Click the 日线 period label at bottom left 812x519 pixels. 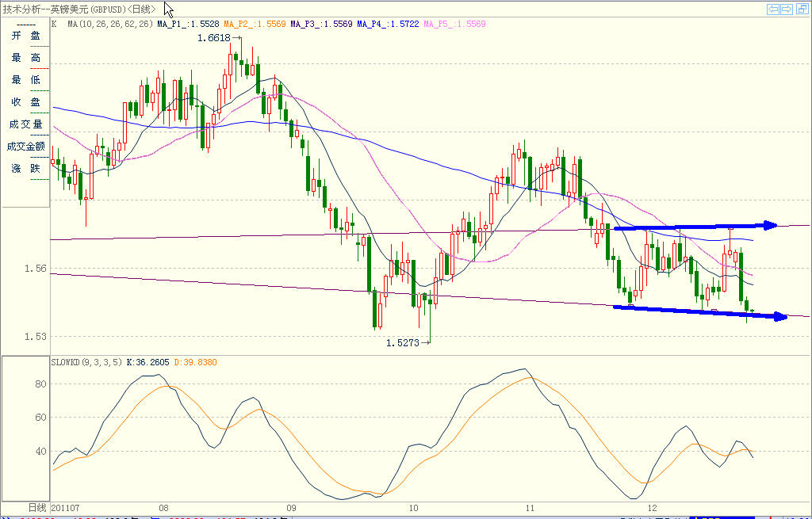click(37, 508)
